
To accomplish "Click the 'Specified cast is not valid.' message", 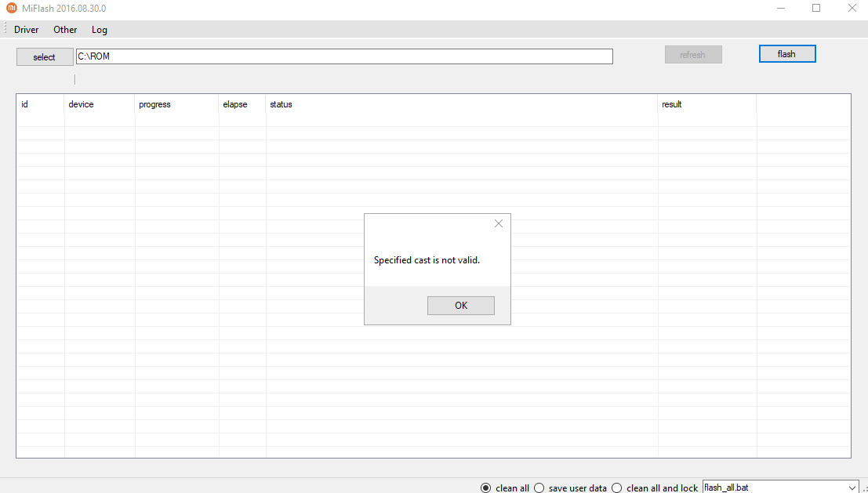I will (x=427, y=260).
